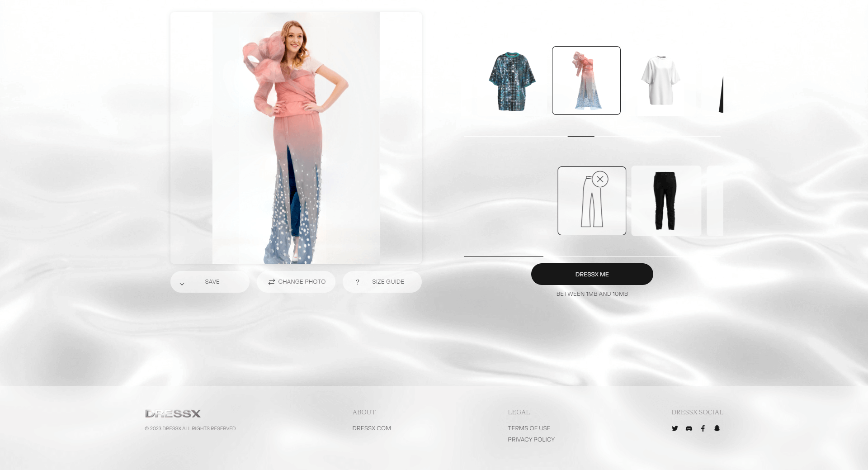Open the Privacy Policy page
Viewport: 868px width, 470px height.
pos(531,439)
